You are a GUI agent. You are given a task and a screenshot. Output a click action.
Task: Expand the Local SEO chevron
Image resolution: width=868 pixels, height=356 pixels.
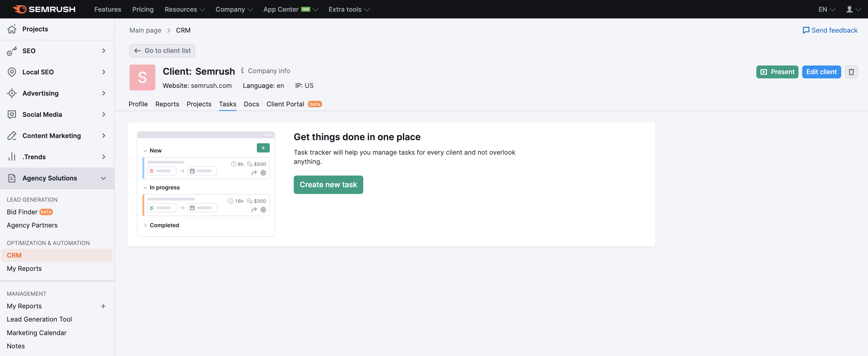[x=104, y=72]
